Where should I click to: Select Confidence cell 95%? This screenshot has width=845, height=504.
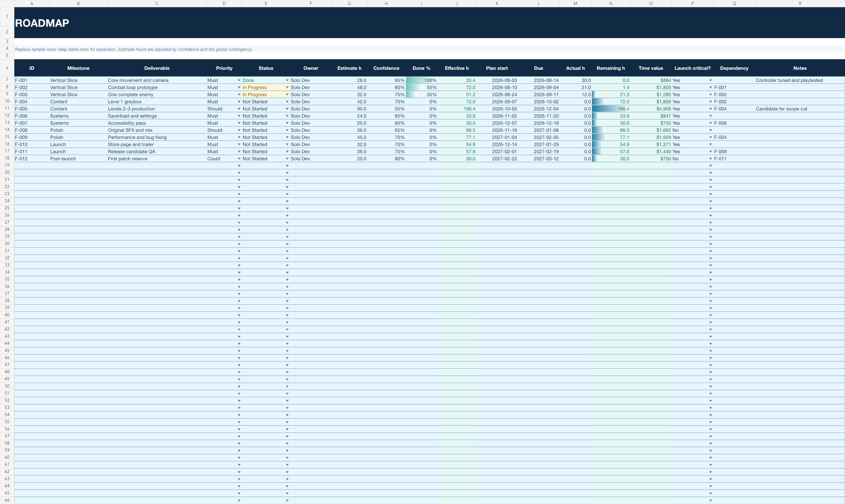[386, 80]
